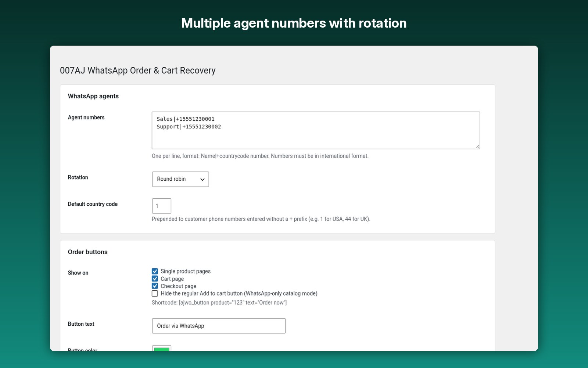
Task: Open the Rotation dropdown set to Round robin
Action: point(180,179)
